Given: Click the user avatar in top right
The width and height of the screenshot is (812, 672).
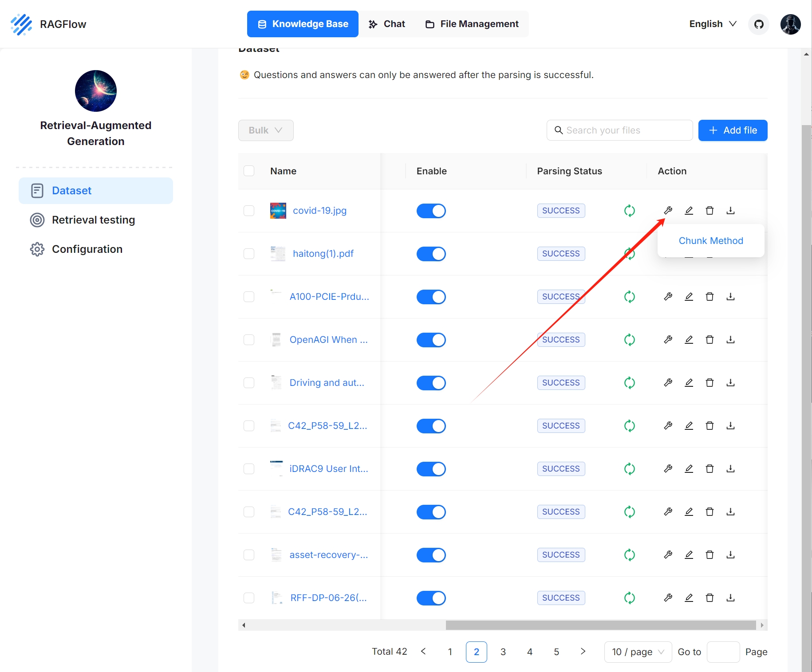Looking at the screenshot, I should (790, 24).
